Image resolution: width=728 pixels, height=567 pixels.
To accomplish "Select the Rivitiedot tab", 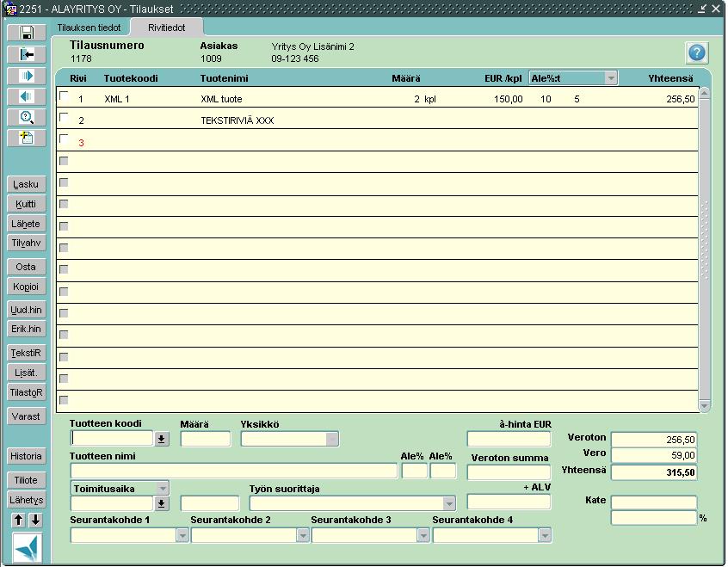I will [x=167, y=28].
